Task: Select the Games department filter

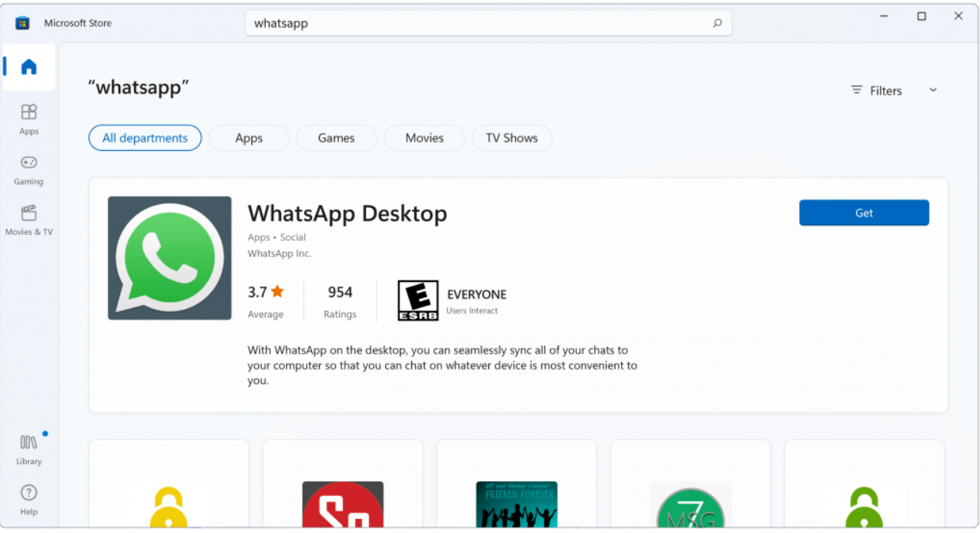Action: [x=337, y=138]
